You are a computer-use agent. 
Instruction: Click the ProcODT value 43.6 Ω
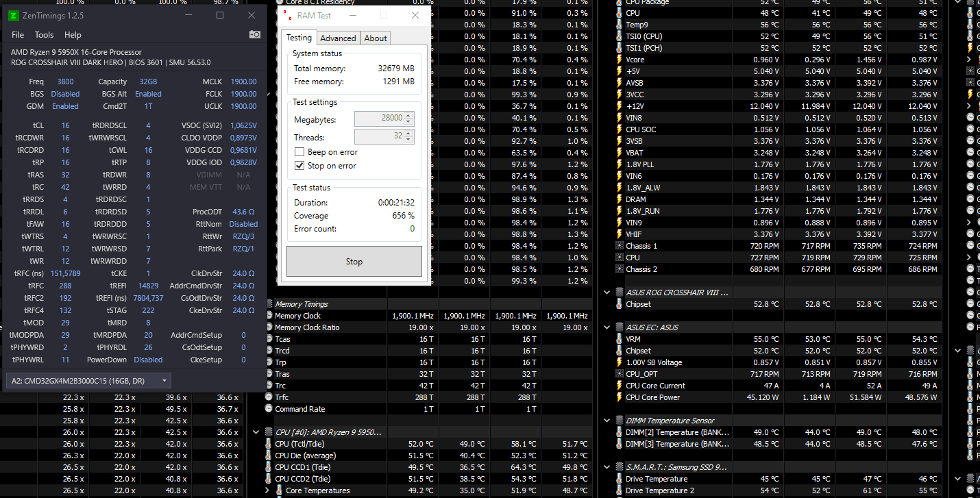click(244, 212)
